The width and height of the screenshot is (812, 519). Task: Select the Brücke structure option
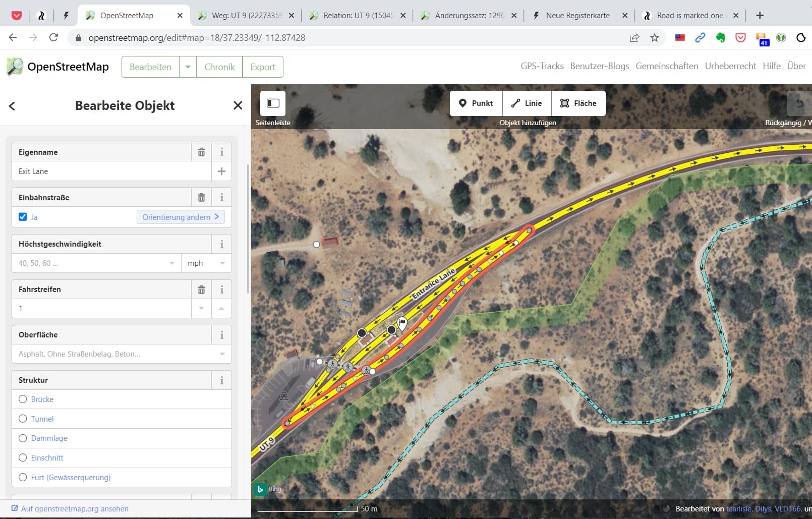click(x=23, y=399)
